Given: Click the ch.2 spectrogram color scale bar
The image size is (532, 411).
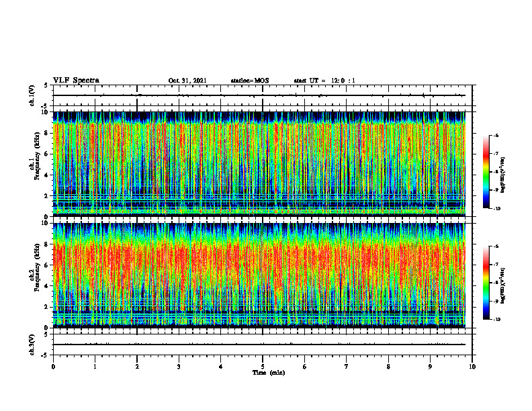Looking at the screenshot, I should coord(486,283).
